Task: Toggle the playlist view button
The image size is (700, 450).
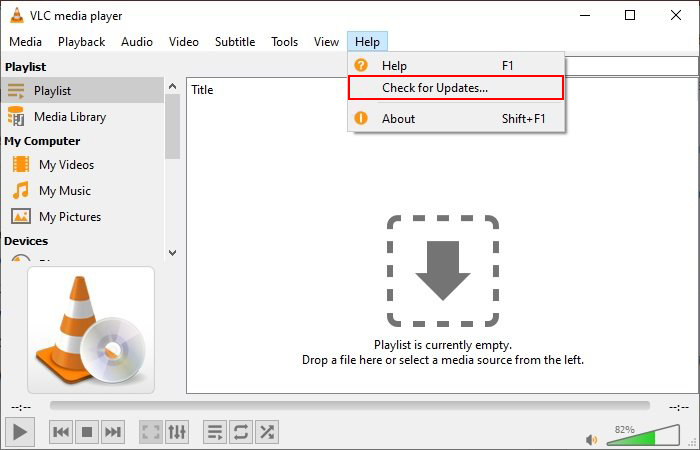Action: pyautogui.click(x=215, y=432)
